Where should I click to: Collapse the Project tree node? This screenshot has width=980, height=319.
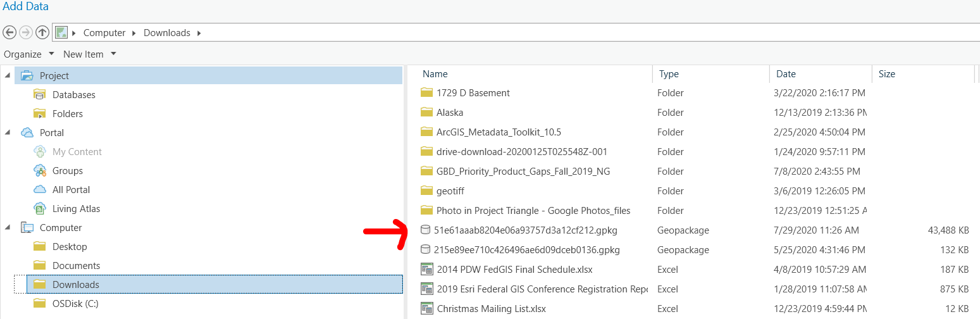tap(8, 75)
